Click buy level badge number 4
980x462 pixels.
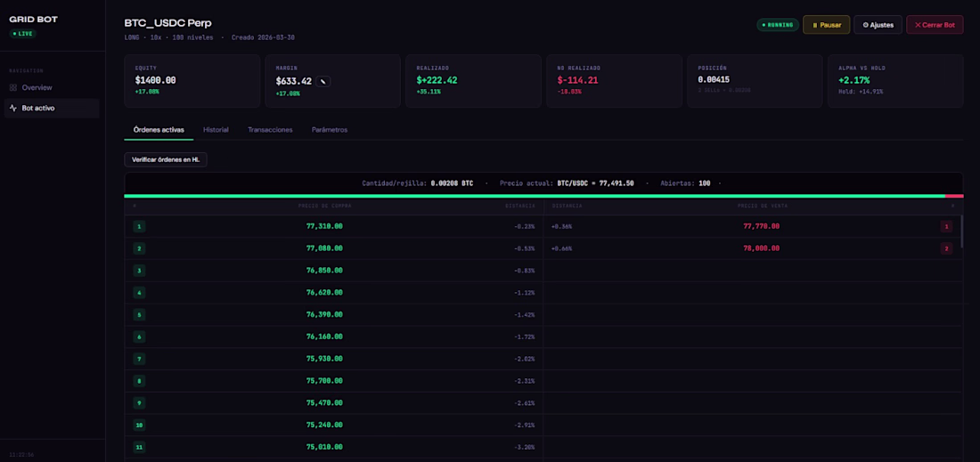click(139, 293)
